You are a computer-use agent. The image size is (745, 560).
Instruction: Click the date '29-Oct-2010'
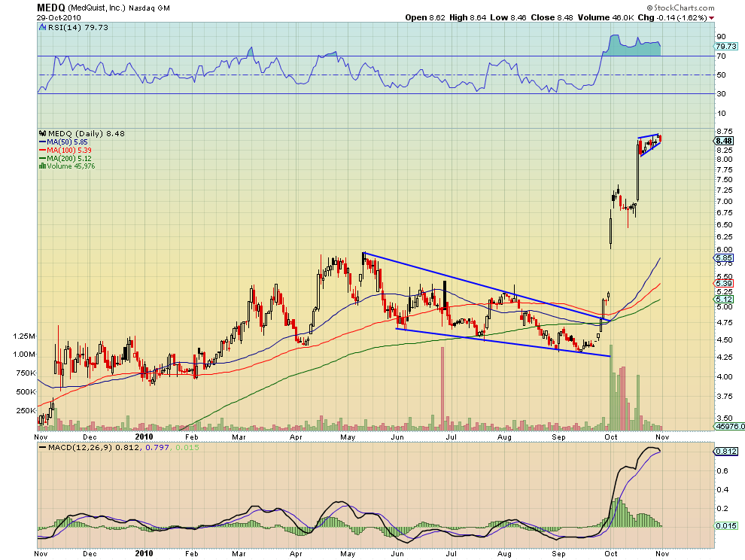point(59,17)
